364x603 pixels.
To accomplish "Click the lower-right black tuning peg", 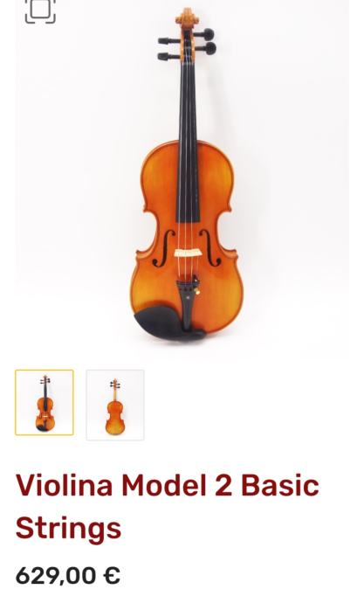I will pyautogui.click(x=206, y=49).
